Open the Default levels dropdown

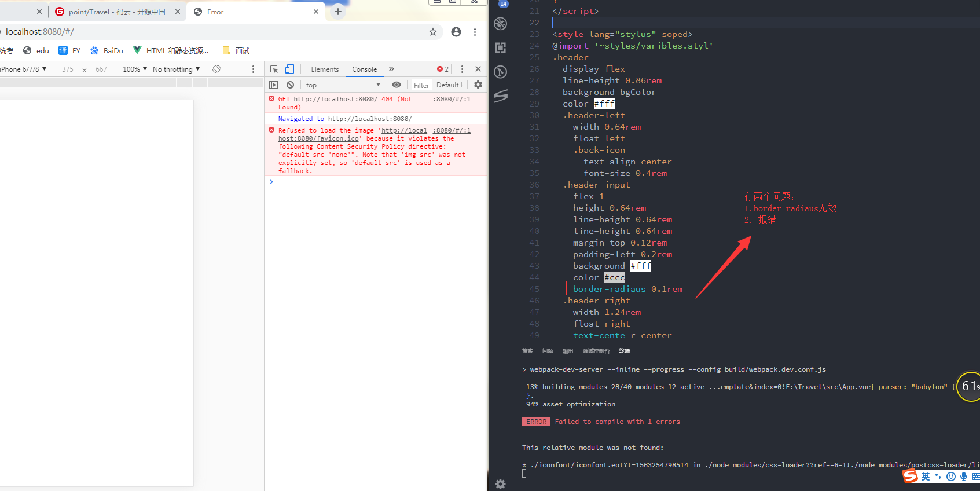pos(450,85)
